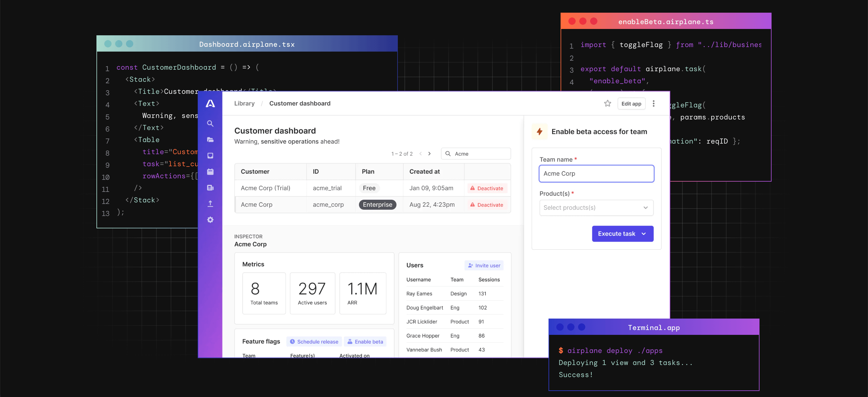This screenshot has width=868, height=397.
Task: Click the Edit app button
Action: click(631, 103)
